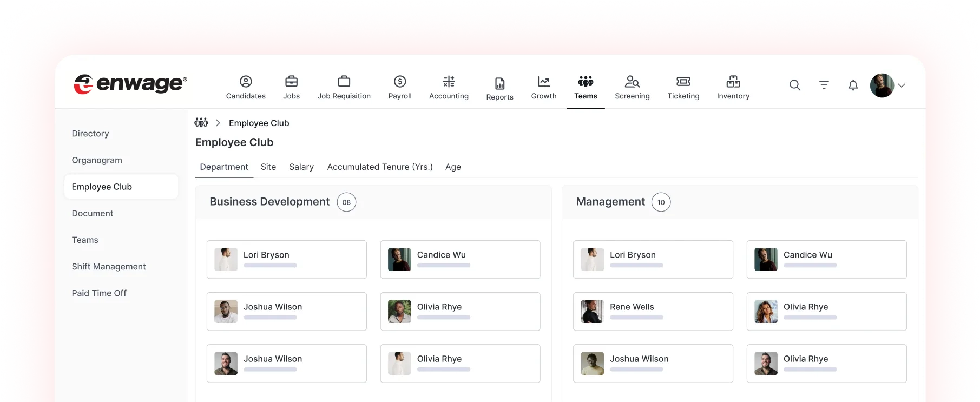Open Payroll dollar icon

click(x=400, y=82)
